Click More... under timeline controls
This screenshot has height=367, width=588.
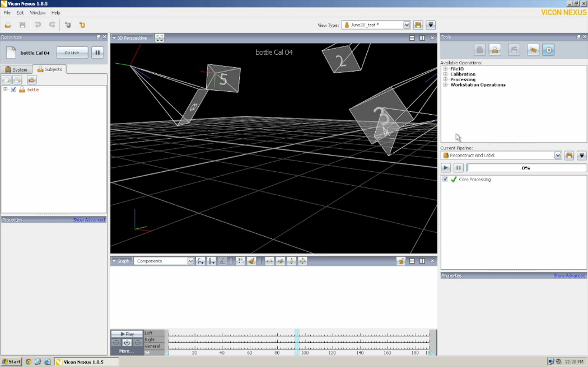(127, 351)
